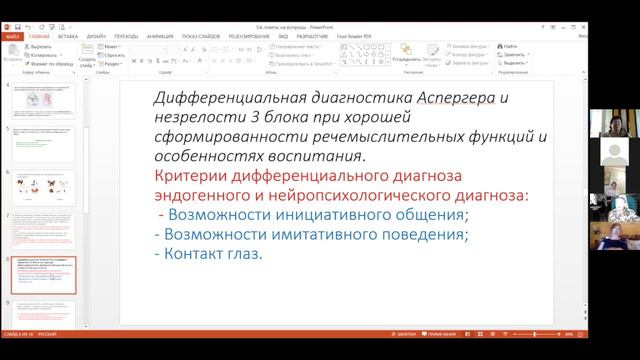
Task: Toggle italic formatting (К)
Action: (x=142, y=61)
